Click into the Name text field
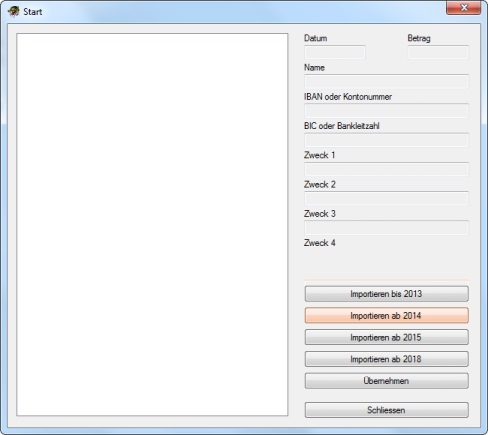This screenshot has width=488, height=435. pos(386,82)
